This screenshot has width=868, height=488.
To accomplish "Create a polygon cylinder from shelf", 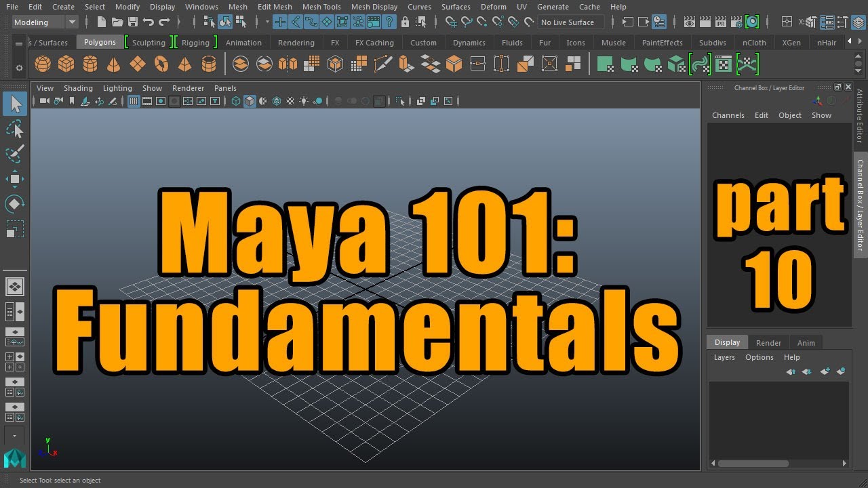I will coord(90,64).
